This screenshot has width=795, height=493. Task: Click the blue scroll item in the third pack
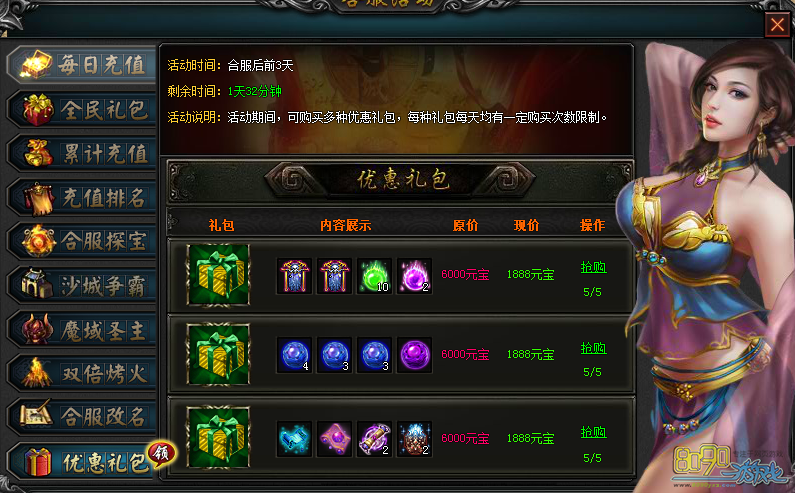[x=294, y=439]
